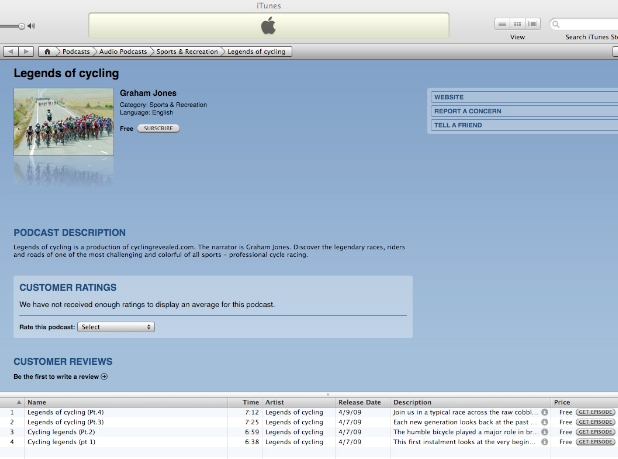The image size is (618, 459).
Task: Click the volume speaker icon
Action: [31, 26]
